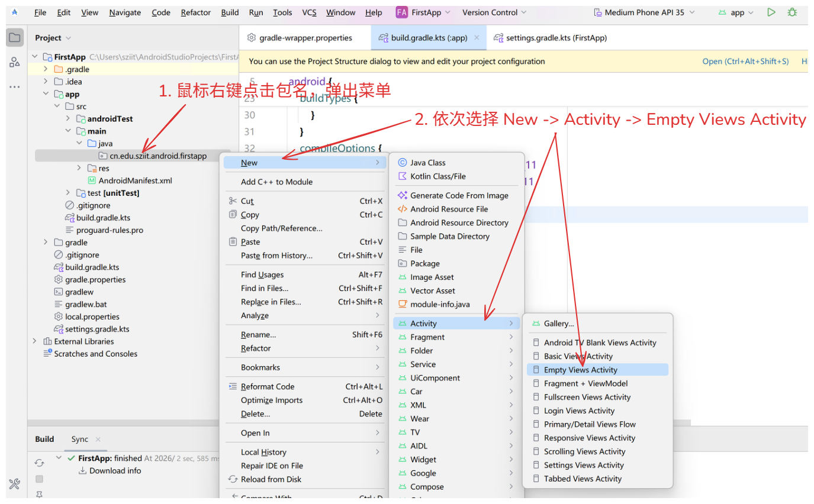Click the stop square icon in Build panel
The height and width of the screenshot is (504, 814).
39,479
